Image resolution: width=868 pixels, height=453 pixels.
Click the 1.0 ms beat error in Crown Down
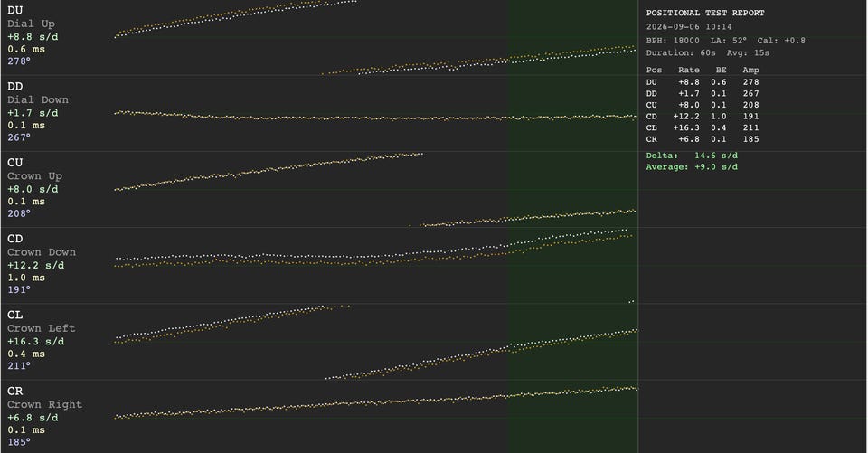click(x=26, y=278)
